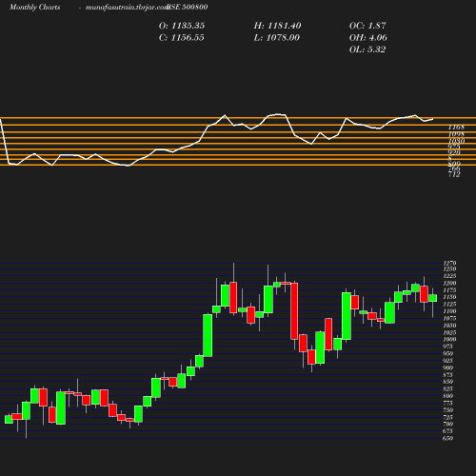Viewport: 476px width, 476px height.
Task: Click the 925 price axis label
Action: [x=448, y=361]
